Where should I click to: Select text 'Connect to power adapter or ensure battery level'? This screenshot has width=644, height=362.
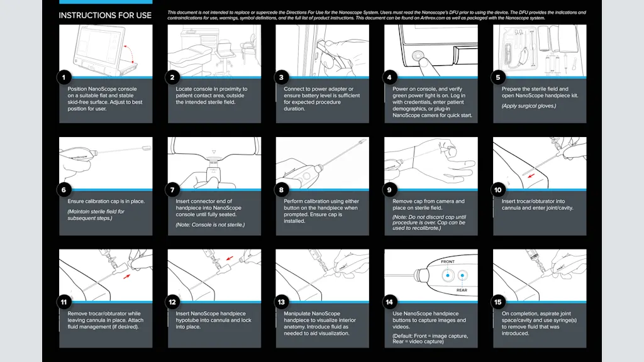click(321, 92)
